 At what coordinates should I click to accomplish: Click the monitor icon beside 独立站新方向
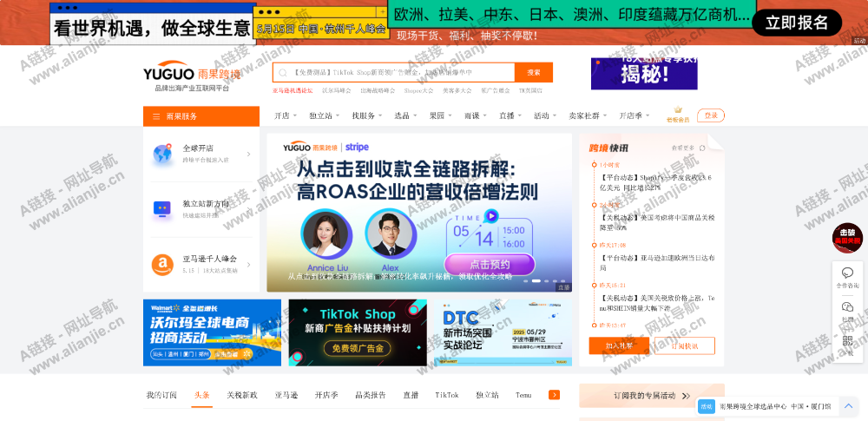point(162,209)
